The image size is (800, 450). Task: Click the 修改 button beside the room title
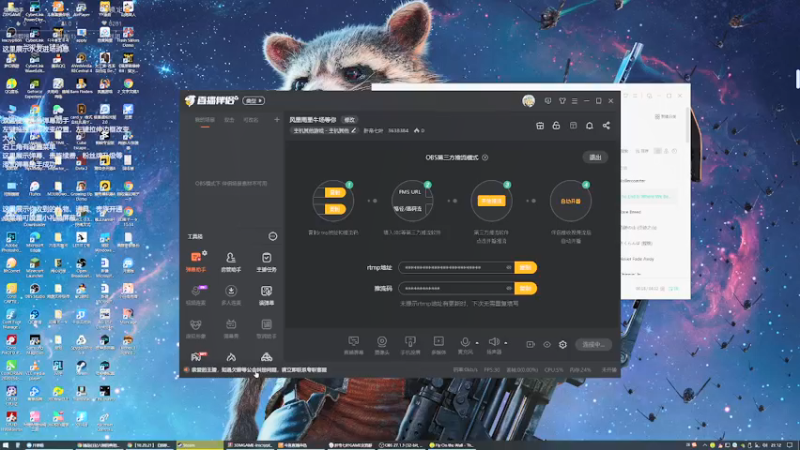point(349,120)
